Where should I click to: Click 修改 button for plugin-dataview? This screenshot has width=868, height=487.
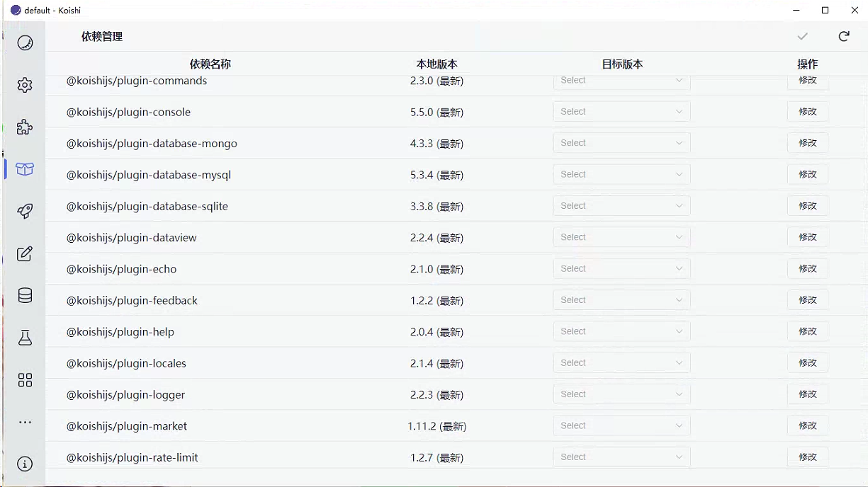tap(808, 237)
